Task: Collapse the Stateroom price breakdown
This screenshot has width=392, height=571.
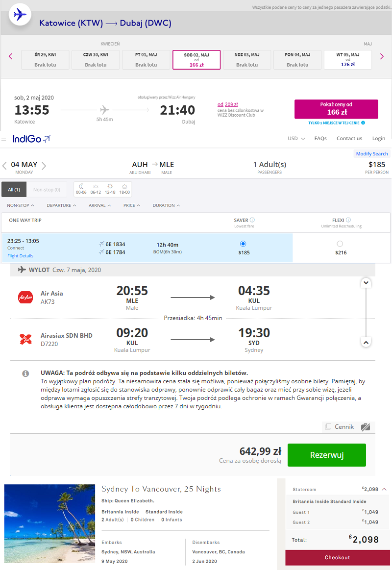Action: (384, 490)
